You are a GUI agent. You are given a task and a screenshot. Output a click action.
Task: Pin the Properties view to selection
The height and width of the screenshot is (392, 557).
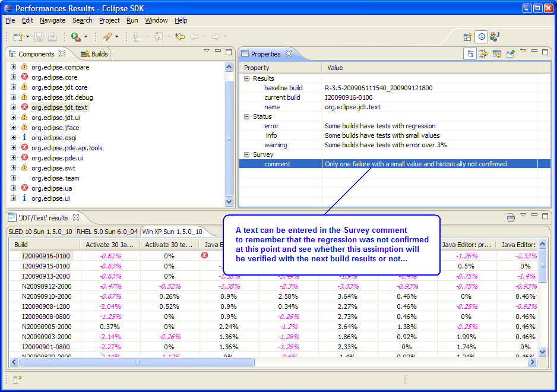click(x=510, y=54)
